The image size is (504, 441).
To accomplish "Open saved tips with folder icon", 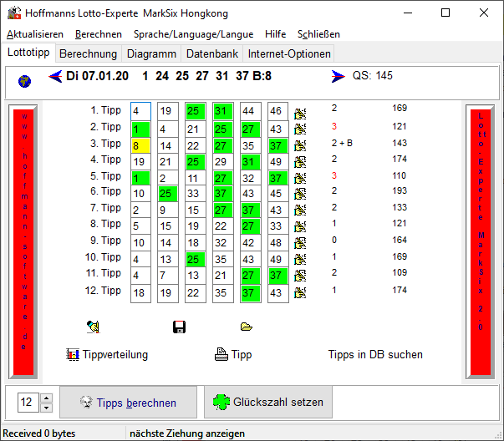I will [247, 327].
